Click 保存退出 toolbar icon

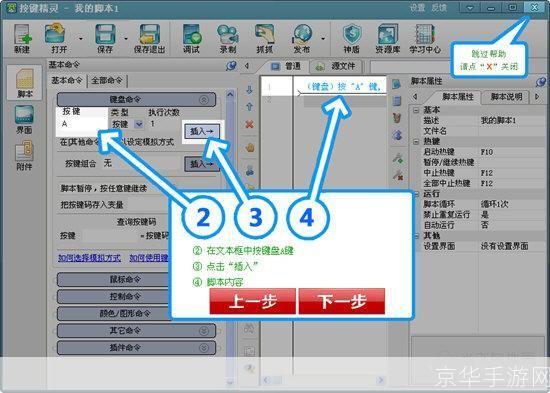pyautogui.click(x=149, y=39)
